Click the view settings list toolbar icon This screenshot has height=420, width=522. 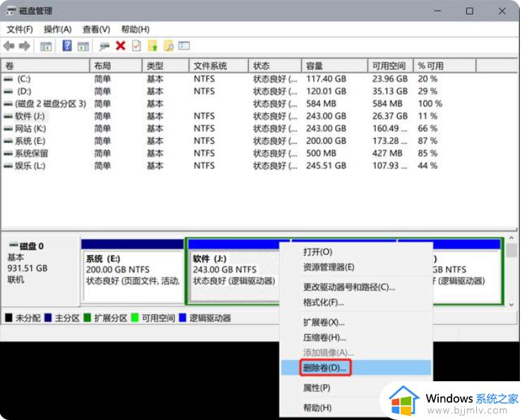click(x=184, y=46)
